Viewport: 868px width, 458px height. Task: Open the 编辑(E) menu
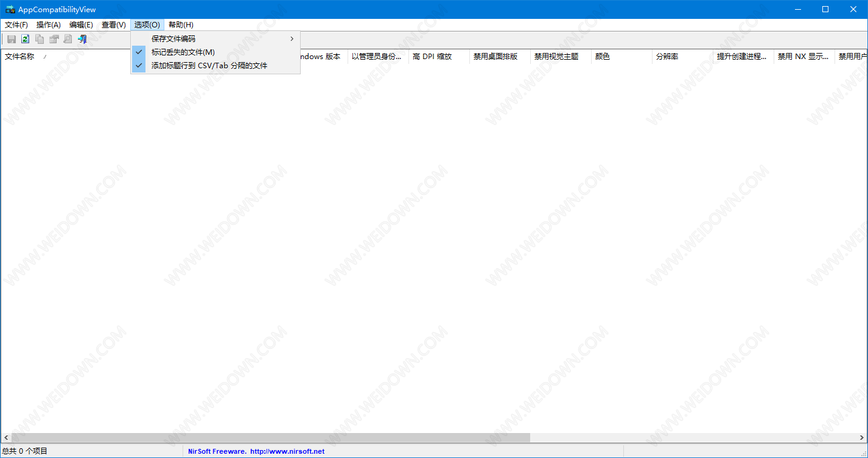pos(81,25)
